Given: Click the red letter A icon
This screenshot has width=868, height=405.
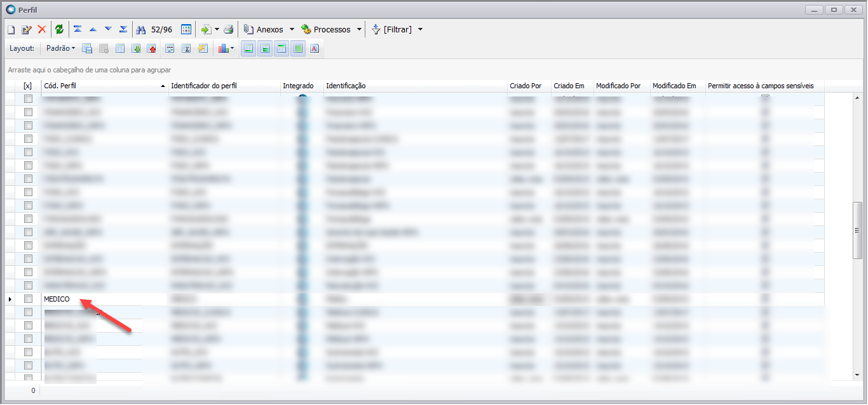Looking at the screenshot, I should [315, 48].
